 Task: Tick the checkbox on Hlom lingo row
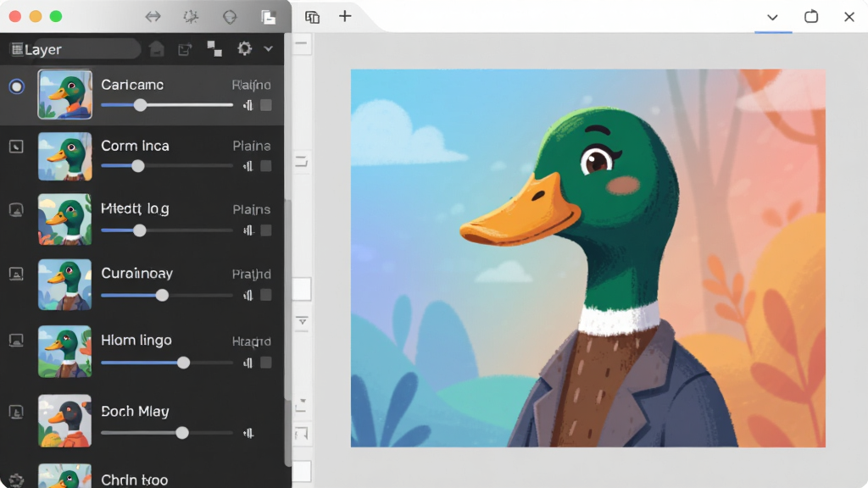[x=266, y=363]
